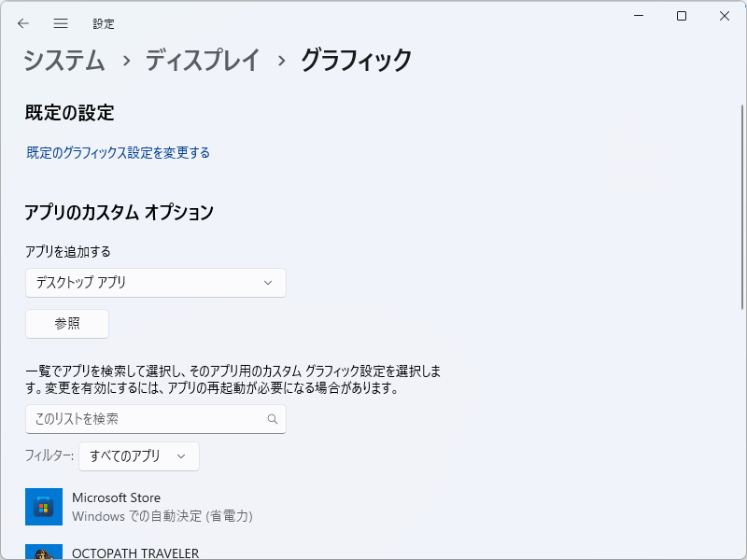Image resolution: width=747 pixels, height=560 pixels.
Task: Click the 設定 gear label in title bar
Action: pos(104,23)
